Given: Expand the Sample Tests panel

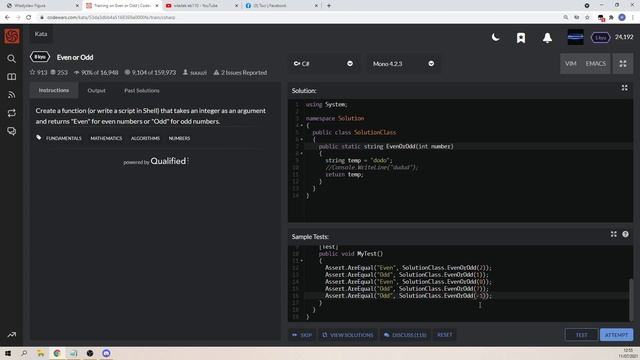Looking at the screenshot, I should pos(613,234).
